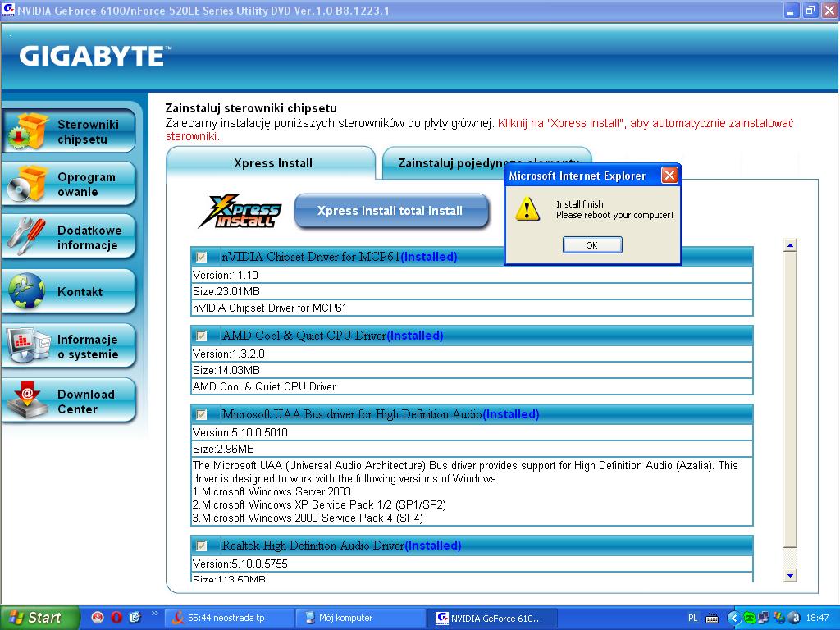Switch to Zainstaluj pojedyncze elementy tab
This screenshot has width=840, height=630.
pos(487,163)
